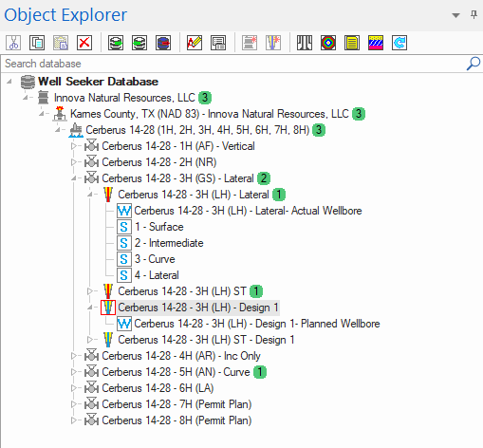Click the Cut scissors toolbar icon

click(13, 43)
